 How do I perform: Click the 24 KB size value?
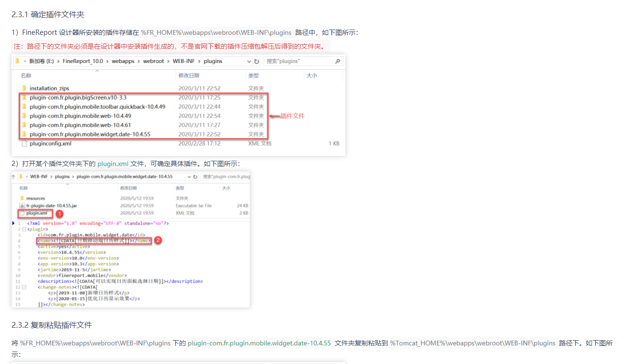click(242, 206)
